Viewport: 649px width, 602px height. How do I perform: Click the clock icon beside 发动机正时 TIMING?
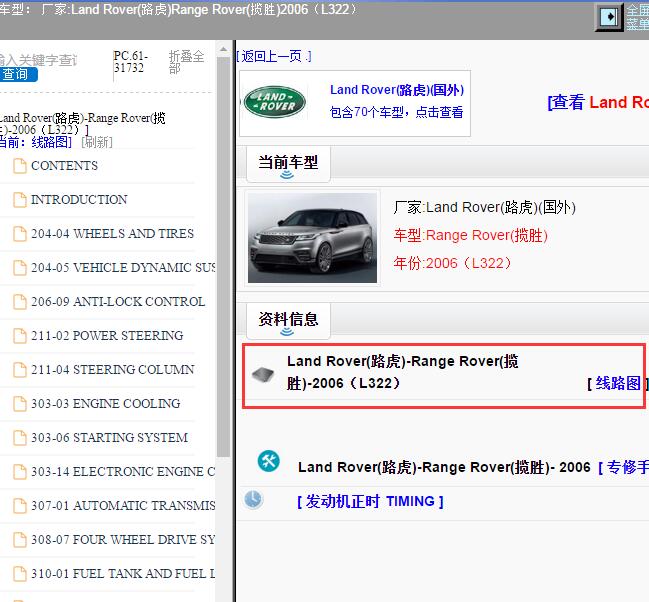(x=253, y=499)
